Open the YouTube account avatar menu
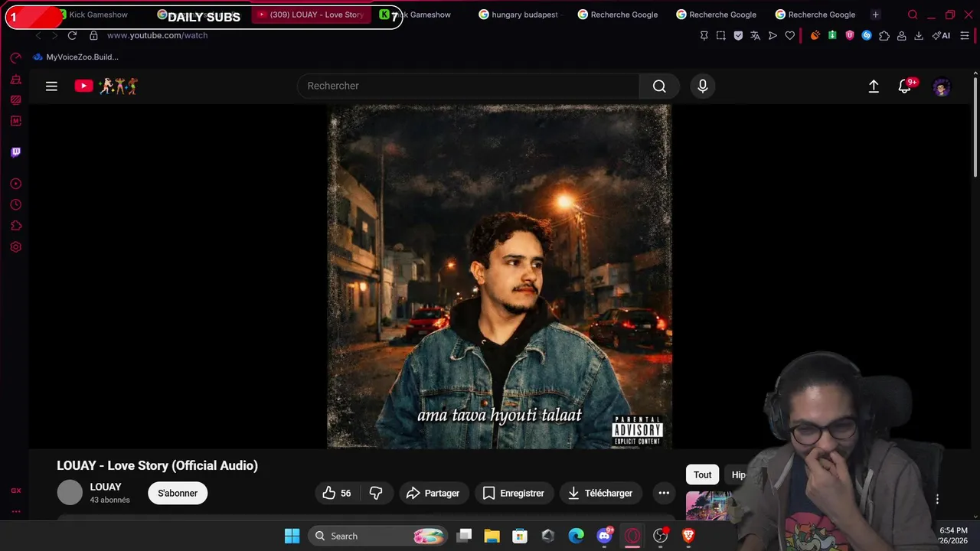Image resolution: width=980 pixels, height=551 pixels. (x=942, y=86)
